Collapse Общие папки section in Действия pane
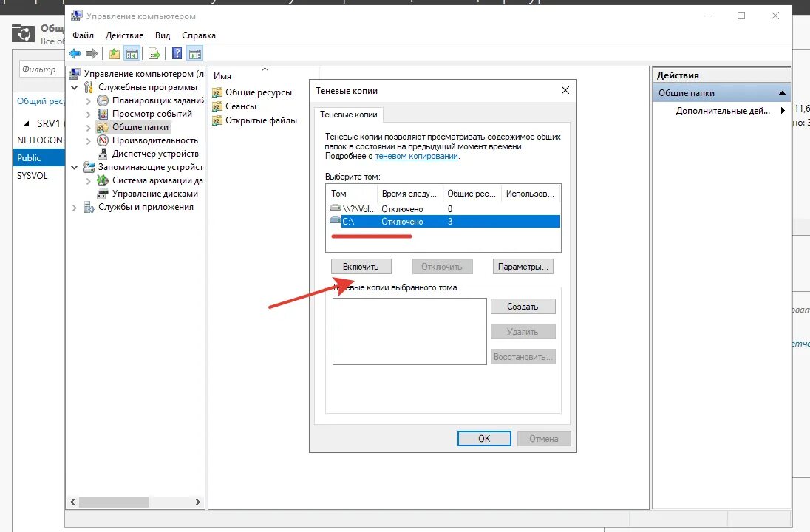Screen dimensions: 810x532 click(x=782, y=93)
